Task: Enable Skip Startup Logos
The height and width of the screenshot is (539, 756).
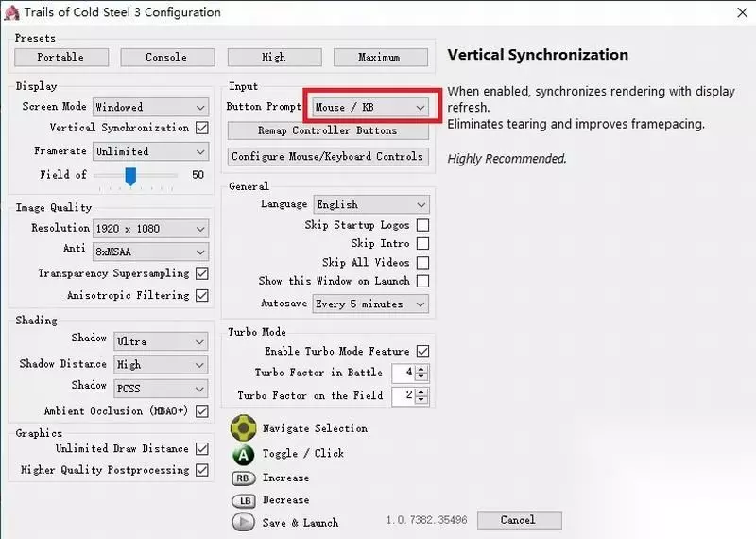Action: point(422,225)
